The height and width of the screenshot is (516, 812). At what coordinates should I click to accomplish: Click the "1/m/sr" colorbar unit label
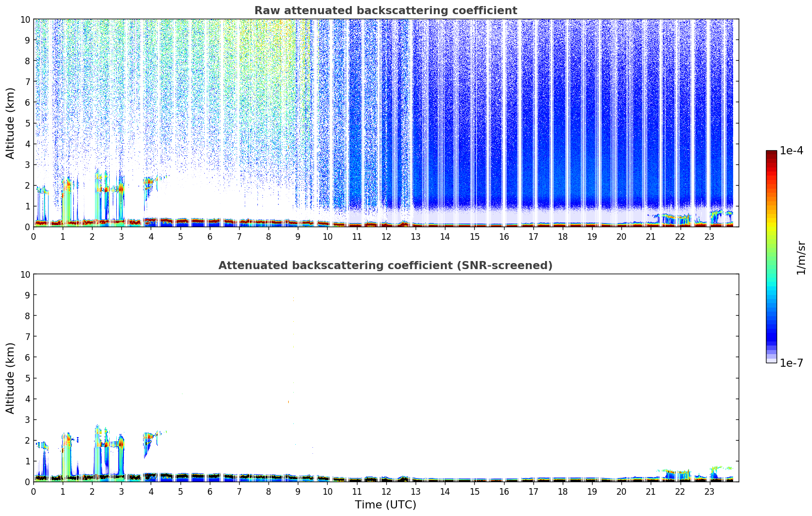[x=800, y=257]
